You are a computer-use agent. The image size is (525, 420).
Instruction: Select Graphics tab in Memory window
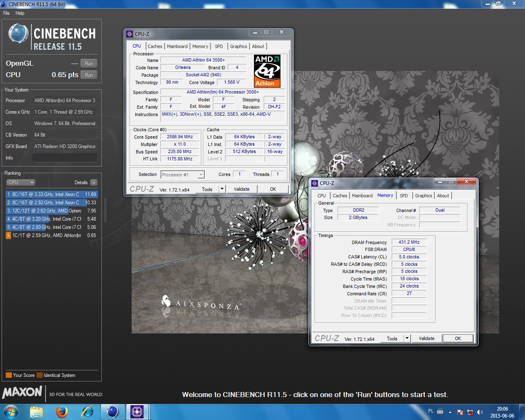pyautogui.click(x=424, y=196)
